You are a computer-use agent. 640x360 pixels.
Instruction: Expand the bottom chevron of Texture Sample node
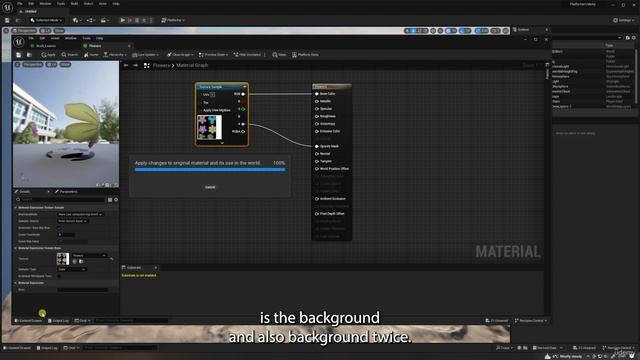pos(222,143)
